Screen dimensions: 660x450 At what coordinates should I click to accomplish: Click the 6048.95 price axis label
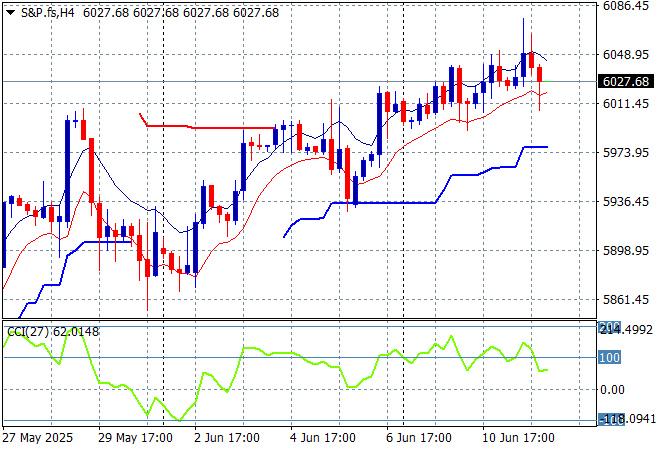point(628,55)
